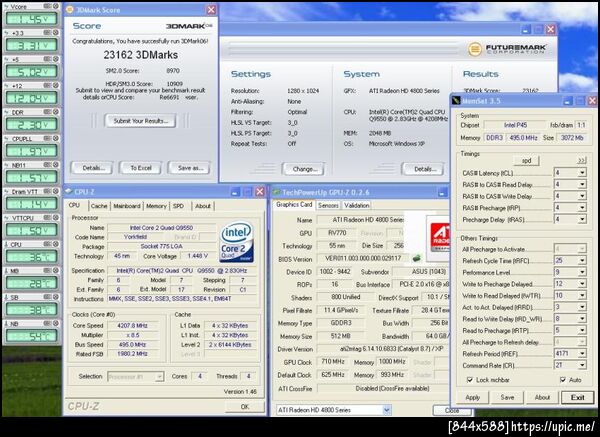Image resolution: width=600 pixels, height=437 pixels.
Task: Click Submit Your Results button
Action: (140, 121)
